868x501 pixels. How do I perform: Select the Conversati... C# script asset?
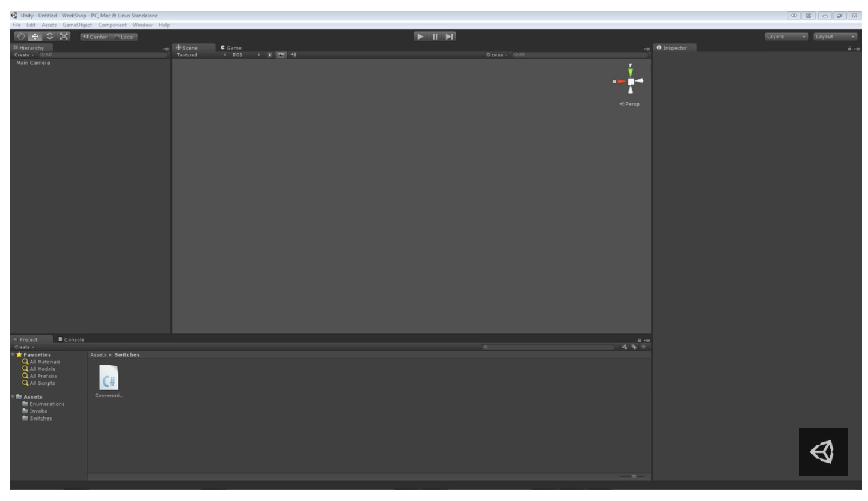pyautogui.click(x=109, y=381)
